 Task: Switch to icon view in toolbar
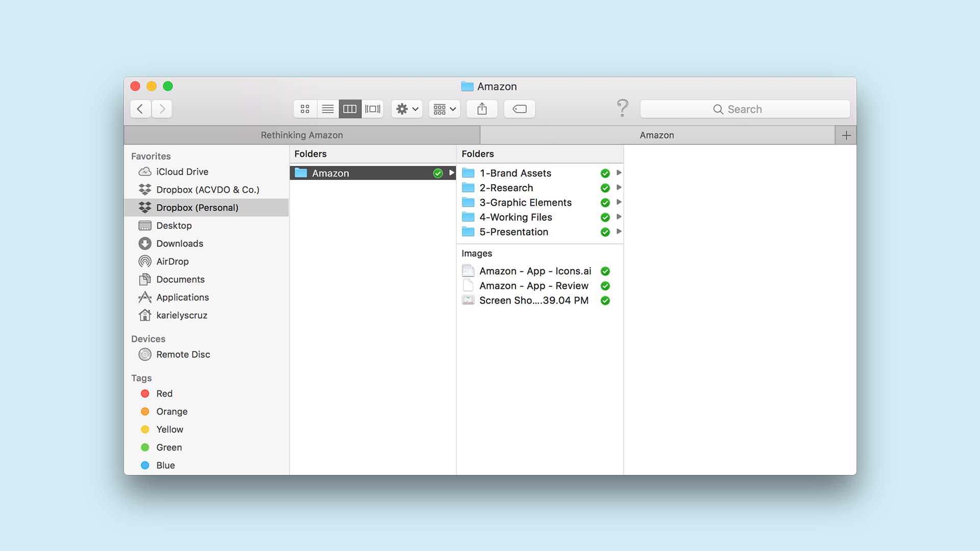305,109
